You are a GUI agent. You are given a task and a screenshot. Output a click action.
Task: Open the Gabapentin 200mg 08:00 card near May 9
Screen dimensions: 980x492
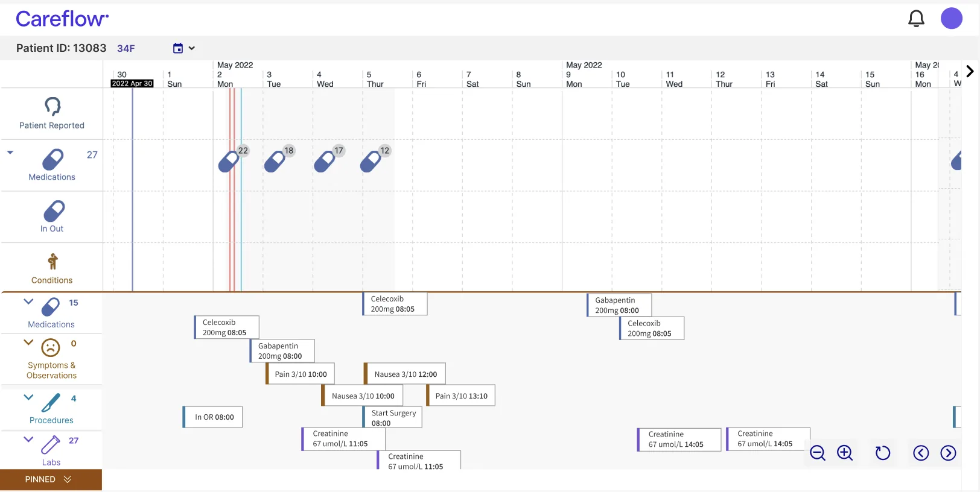click(620, 305)
